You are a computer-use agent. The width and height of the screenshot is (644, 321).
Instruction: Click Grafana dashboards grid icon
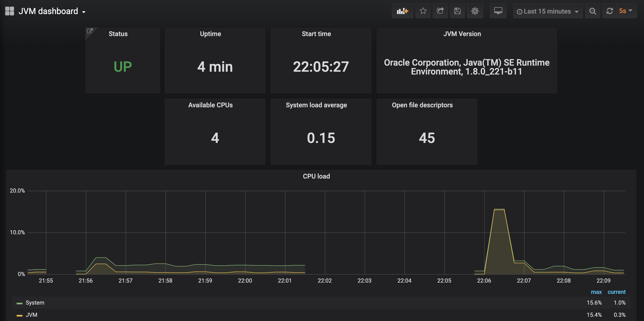pos(10,11)
